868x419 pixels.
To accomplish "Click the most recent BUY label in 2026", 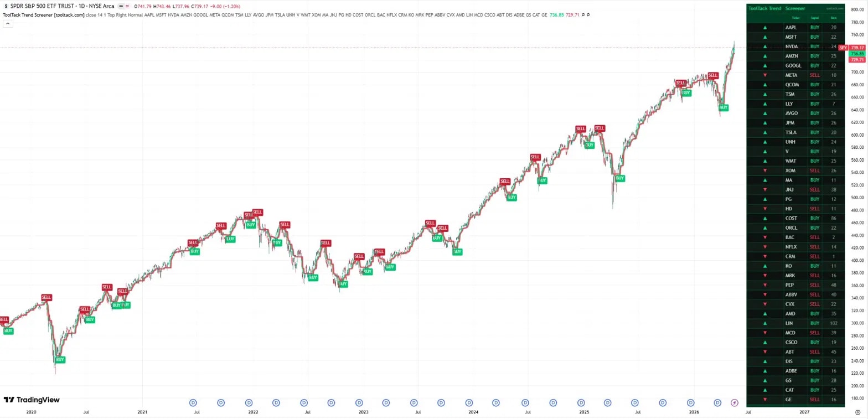I will click(724, 107).
